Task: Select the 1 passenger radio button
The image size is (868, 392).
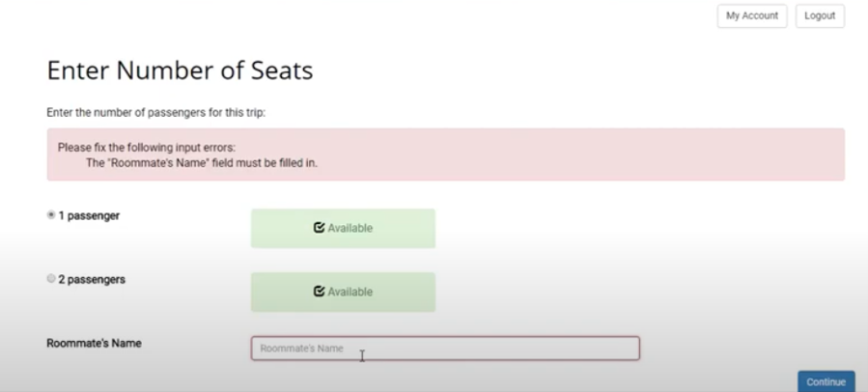Action: pos(51,215)
